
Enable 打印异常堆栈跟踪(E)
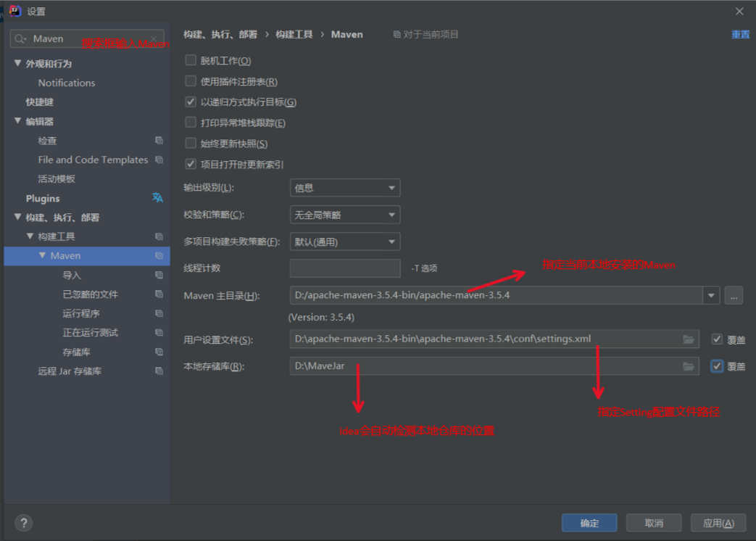coord(191,122)
